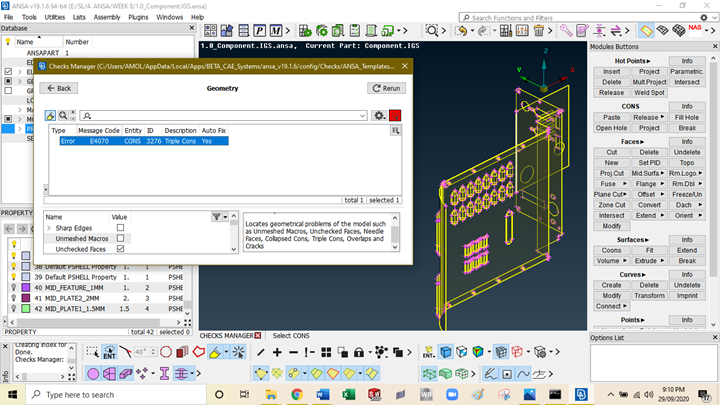This screenshot has width=720, height=405.
Task: Open the Assembly menu
Action: point(107,17)
